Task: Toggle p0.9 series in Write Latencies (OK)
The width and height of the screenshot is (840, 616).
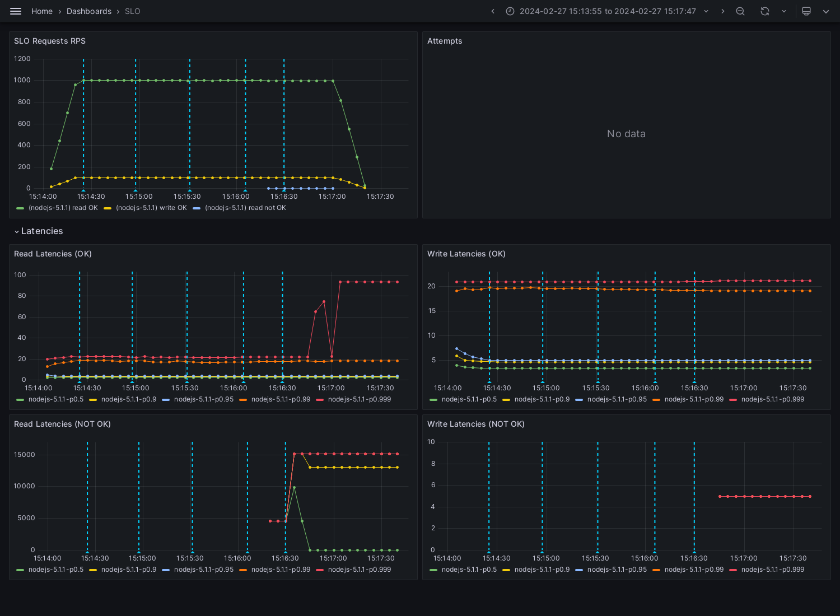Action: click(x=542, y=399)
